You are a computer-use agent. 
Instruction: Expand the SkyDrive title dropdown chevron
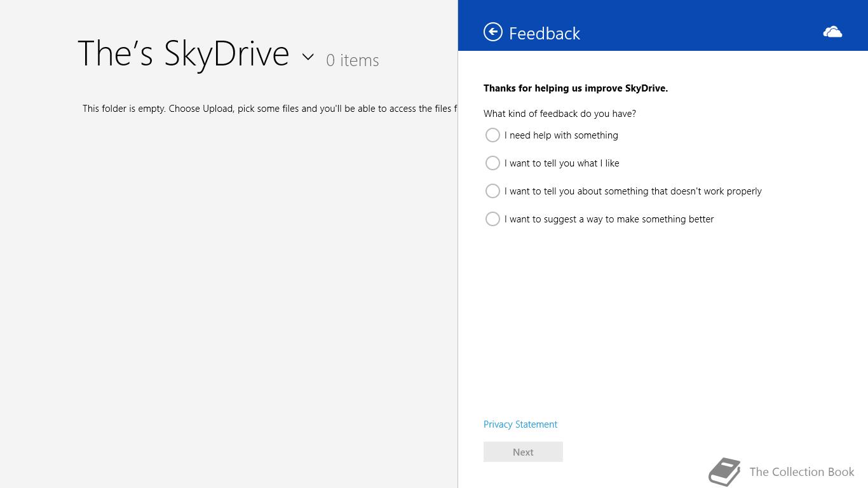[308, 57]
